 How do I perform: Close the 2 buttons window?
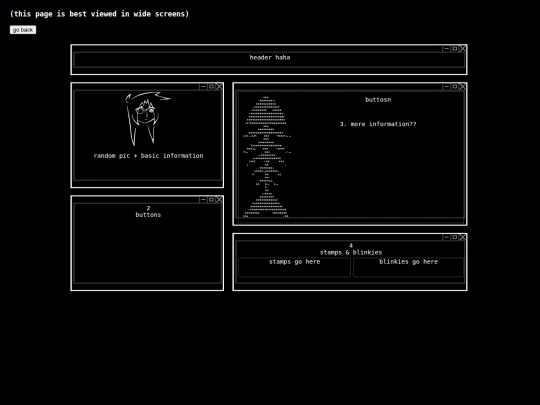click(219, 199)
